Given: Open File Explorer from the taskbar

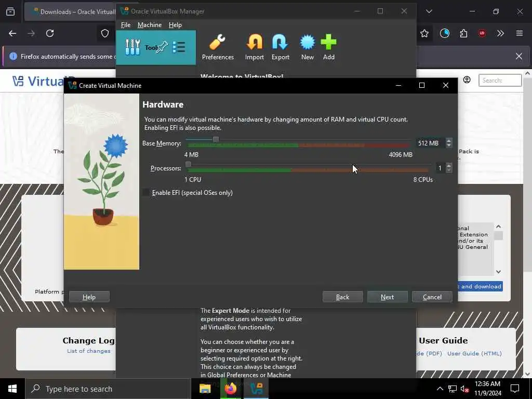Looking at the screenshot, I should click(x=205, y=389).
